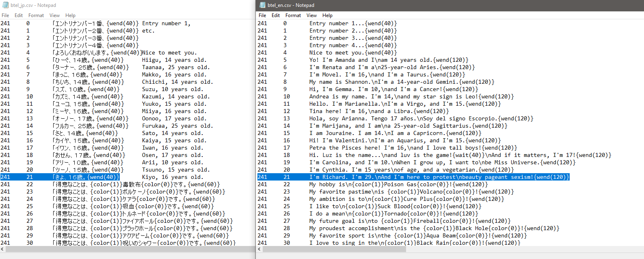Screen dimensions: 644x259
Task: Click "Sato, 14 years old." in the jp file
Action: click(173, 133)
